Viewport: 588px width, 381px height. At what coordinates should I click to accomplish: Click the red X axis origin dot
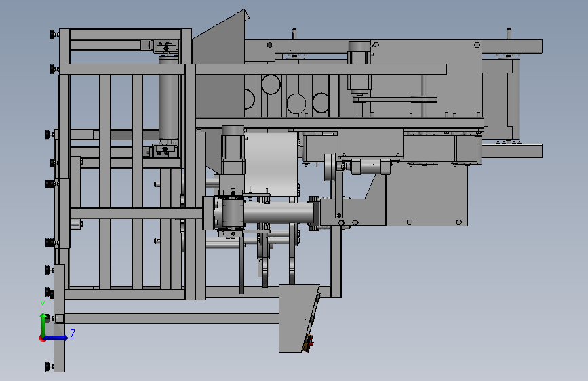[42, 338]
